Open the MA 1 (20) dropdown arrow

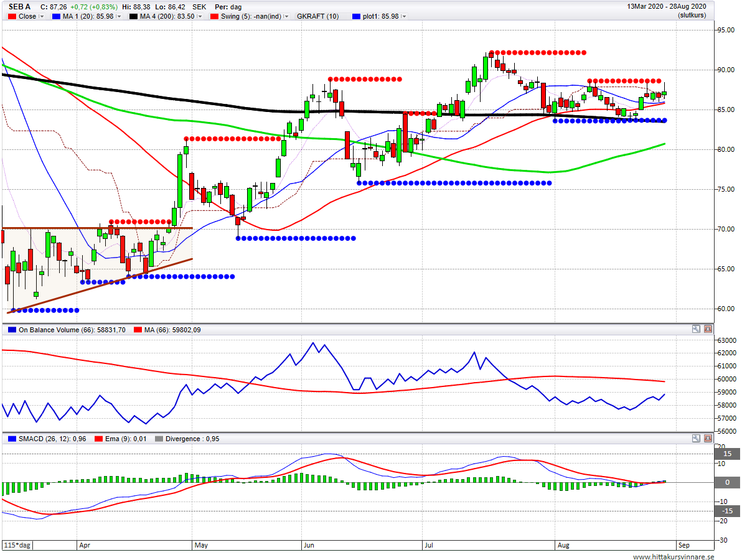tap(119, 16)
